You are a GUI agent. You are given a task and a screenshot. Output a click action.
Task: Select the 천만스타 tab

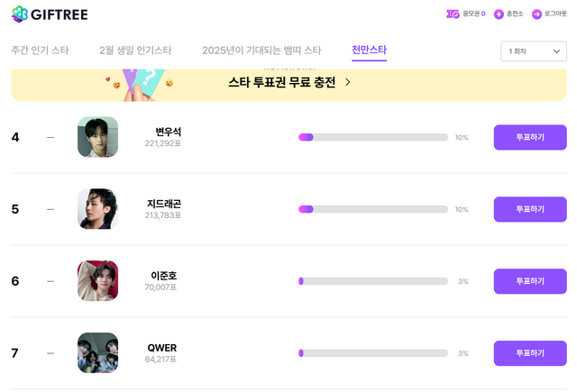[x=369, y=50]
